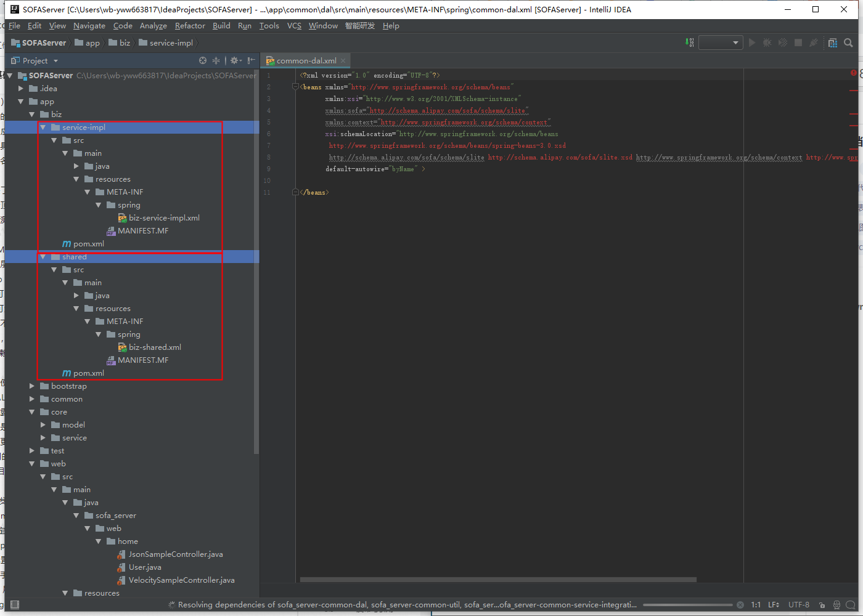Select VelocitySampleController.java in tree
863x616 pixels.
tap(181, 580)
